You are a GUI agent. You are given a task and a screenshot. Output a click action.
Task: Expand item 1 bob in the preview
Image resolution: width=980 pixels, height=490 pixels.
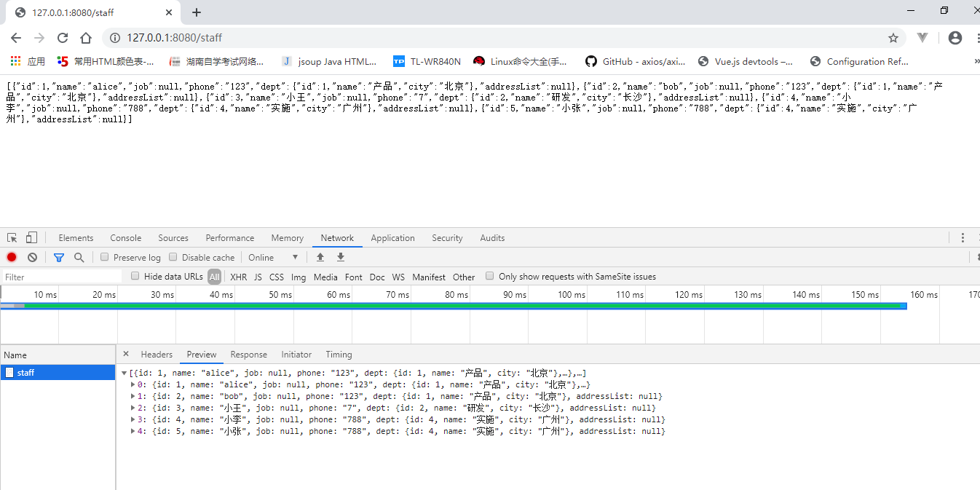tap(133, 396)
